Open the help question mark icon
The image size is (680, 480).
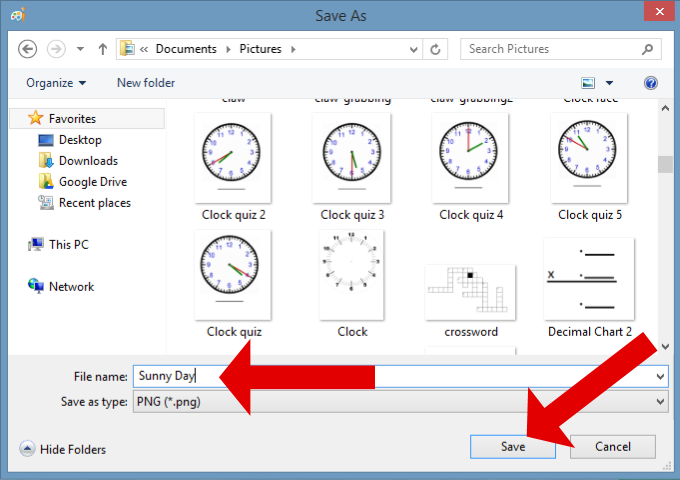(651, 83)
